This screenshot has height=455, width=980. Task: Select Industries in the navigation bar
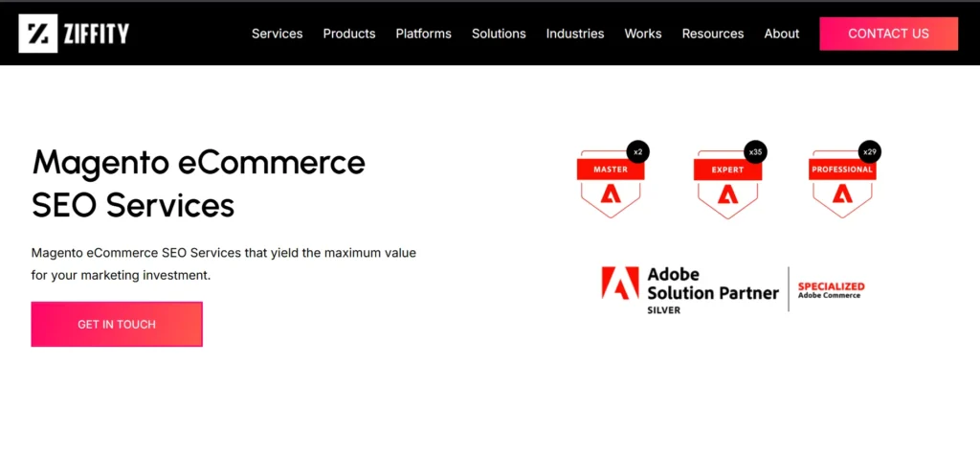tap(575, 34)
